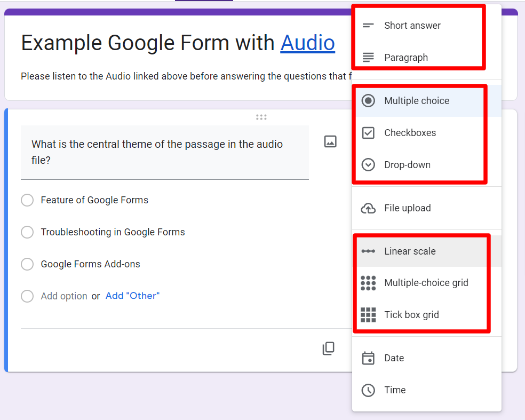Select Paragraph question type

tap(427, 58)
